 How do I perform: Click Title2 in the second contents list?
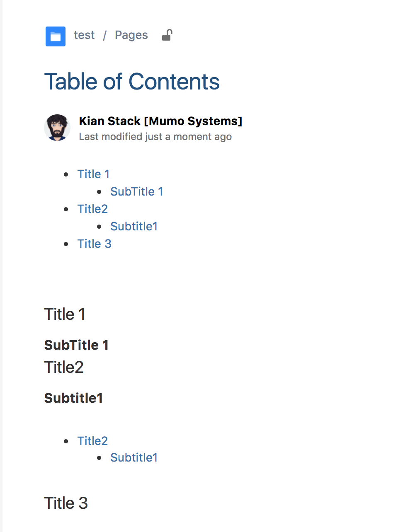[x=92, y=441]
